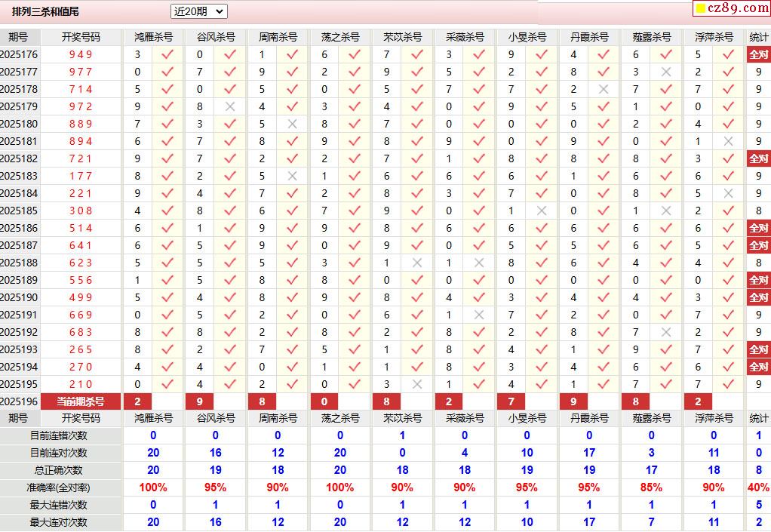
Task: Click the X mark for 采薇杀号 in row 2025191
Action: coord(479,315)
